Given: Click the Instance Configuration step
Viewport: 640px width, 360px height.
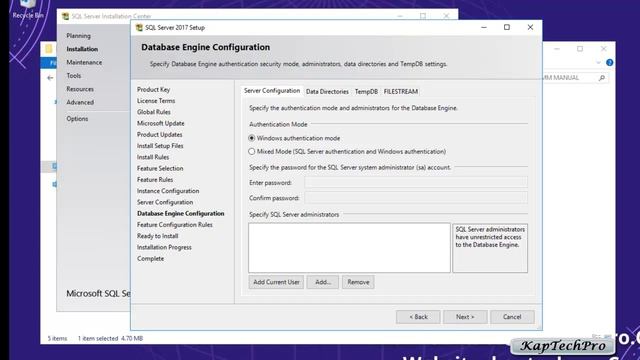Looking at the screenshot, I should click(x=168, y=191).
